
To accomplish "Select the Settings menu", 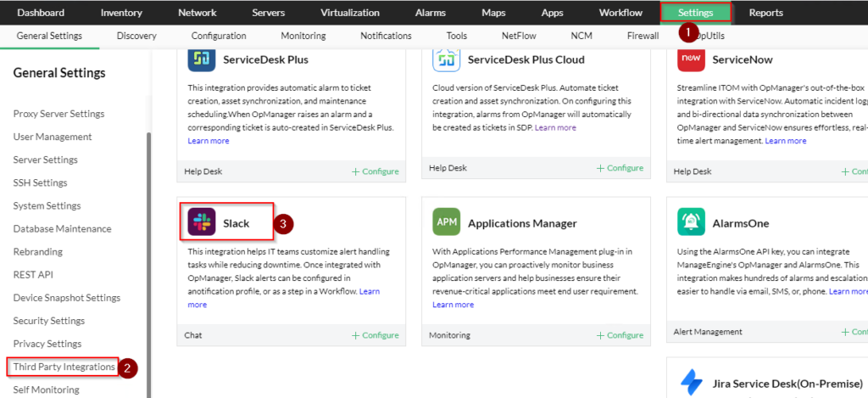I will click(x=696, y=13).
